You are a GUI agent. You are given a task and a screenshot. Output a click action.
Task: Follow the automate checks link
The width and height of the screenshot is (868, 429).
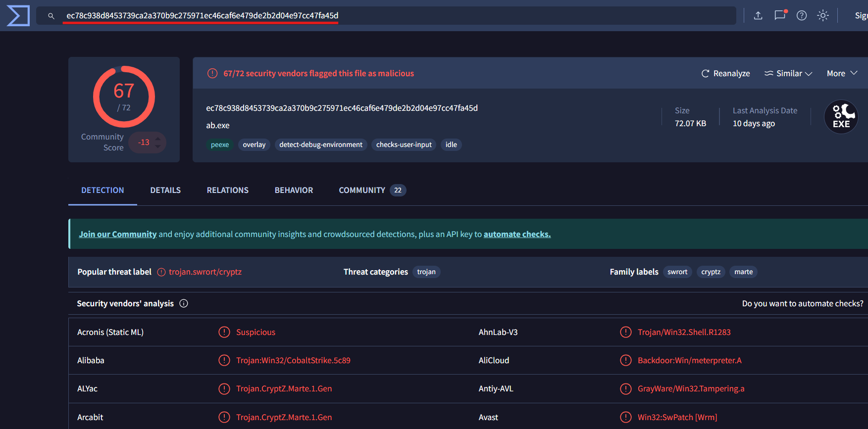(x=517, y=234)
